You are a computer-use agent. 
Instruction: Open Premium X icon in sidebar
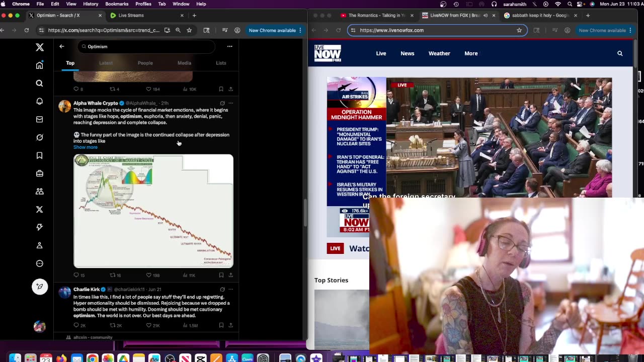(39, 209)
